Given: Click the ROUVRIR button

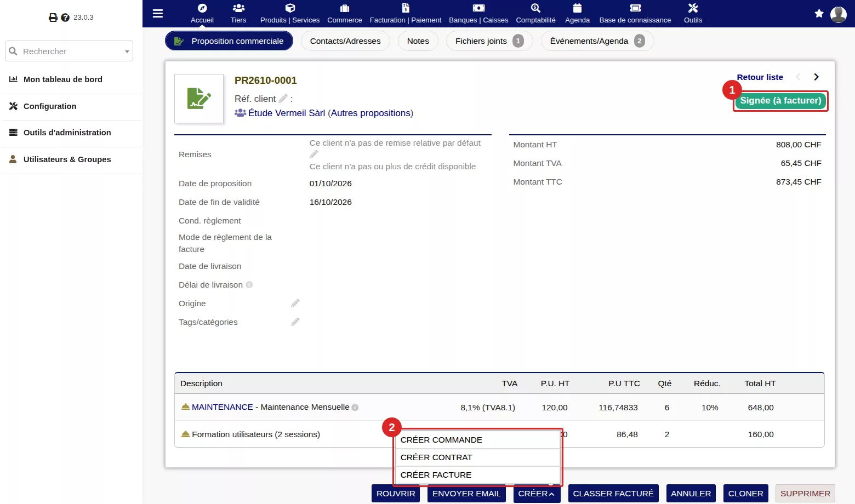Looking at the screenshot, I should point(396,494).
